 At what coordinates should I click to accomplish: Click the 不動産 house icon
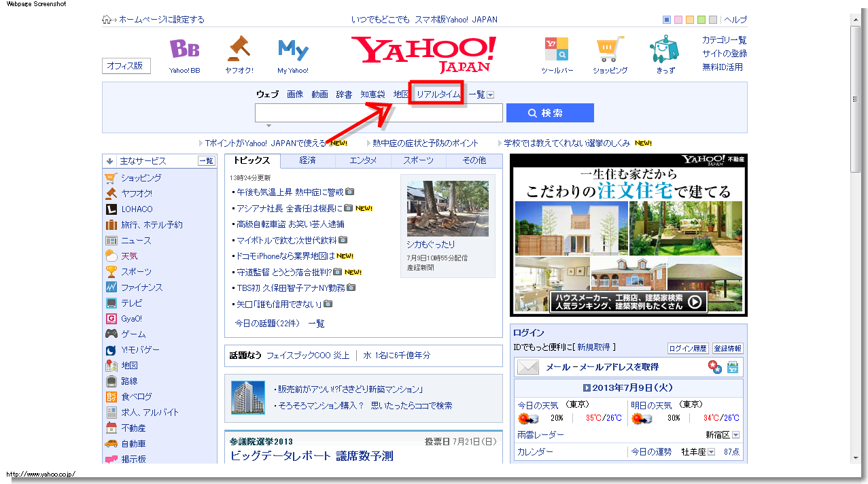point(111,428)
